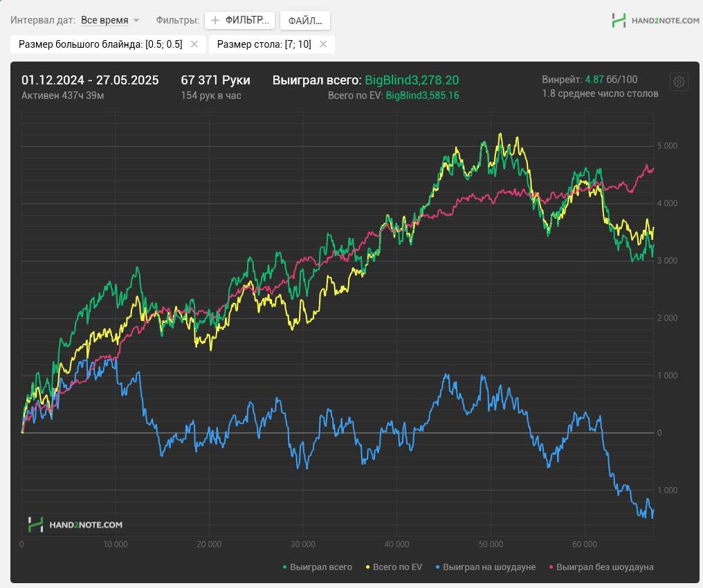Expand the date interval dropdown arrow
The image size is (703, 588).
tap(136, 21)
